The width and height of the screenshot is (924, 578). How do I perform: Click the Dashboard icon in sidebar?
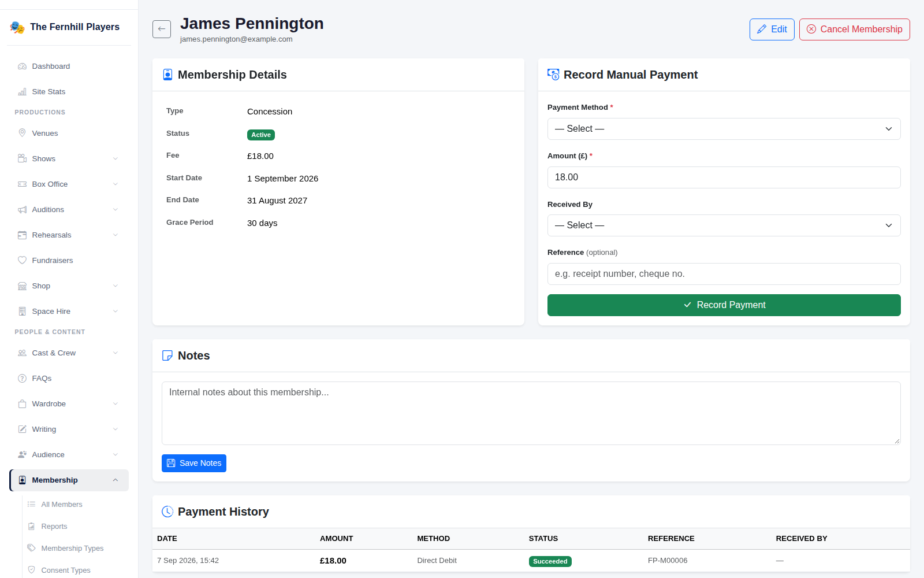(x=22, y=66)
